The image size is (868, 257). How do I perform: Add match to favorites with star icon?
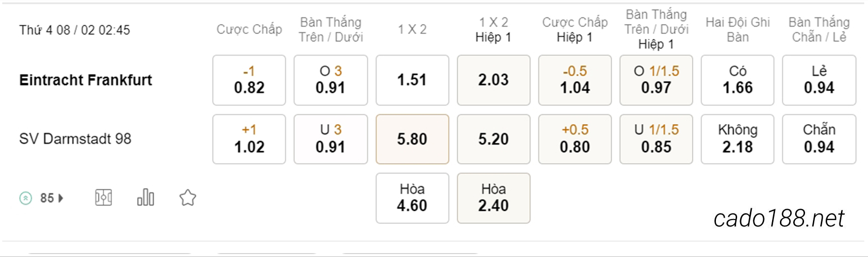click(187, 198)
